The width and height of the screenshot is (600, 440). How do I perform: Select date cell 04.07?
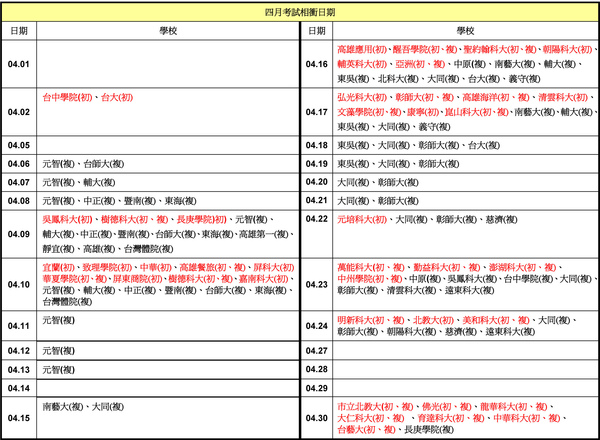coord(19,182)
